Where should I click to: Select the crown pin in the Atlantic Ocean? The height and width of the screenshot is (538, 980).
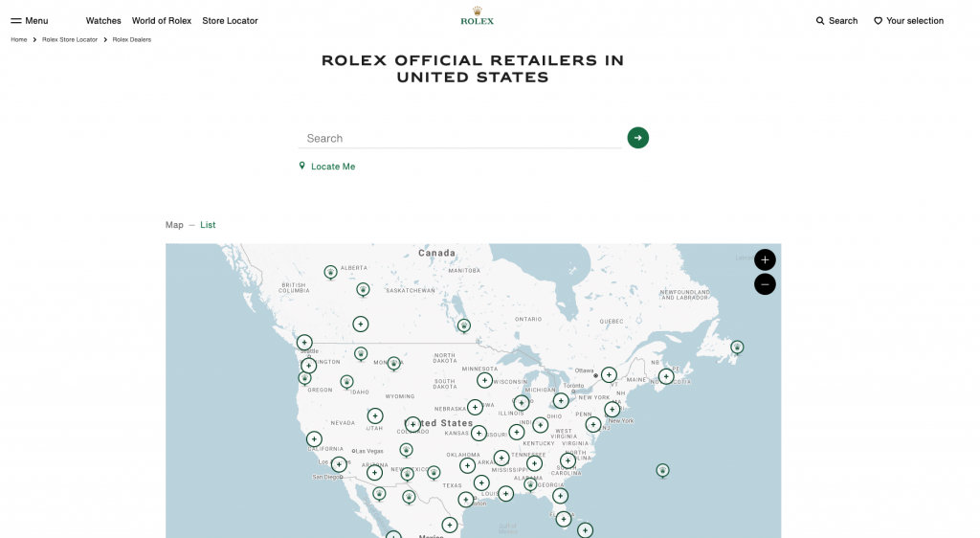pyautogui.click(x=663, y=470)
